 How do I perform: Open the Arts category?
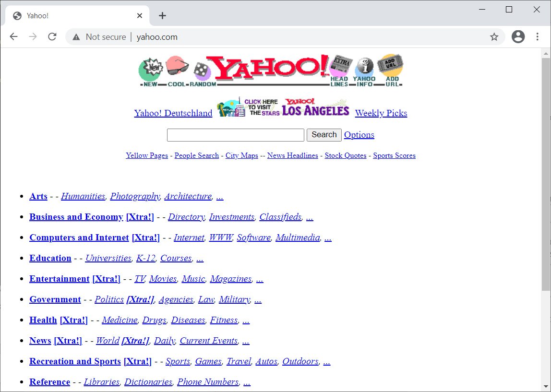click(x=38, y=196)
